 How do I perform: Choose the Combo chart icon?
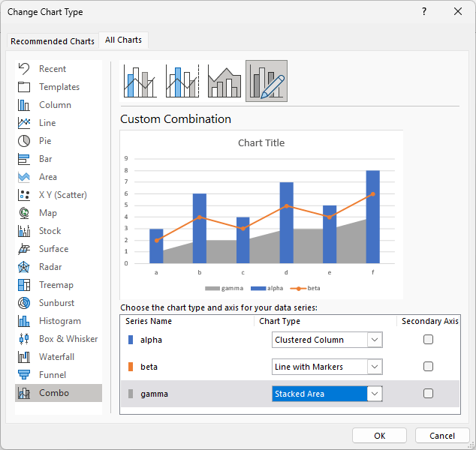(24, 393)
